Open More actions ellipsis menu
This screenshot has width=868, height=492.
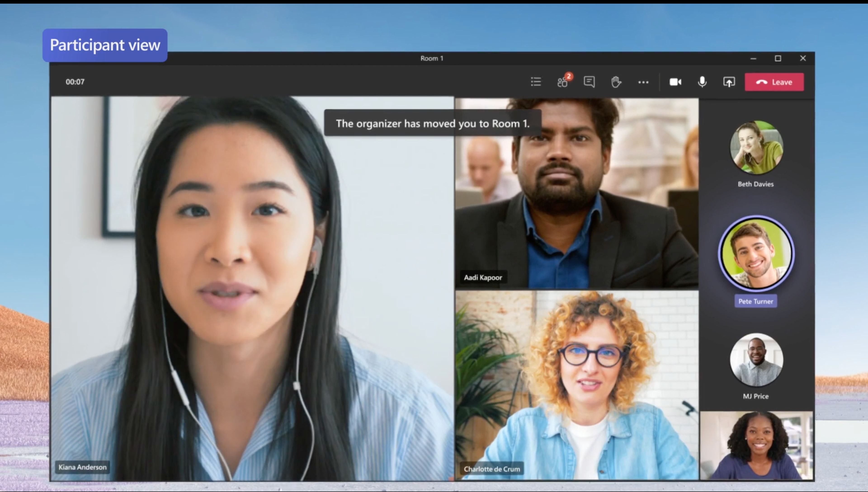coord(643,82)
